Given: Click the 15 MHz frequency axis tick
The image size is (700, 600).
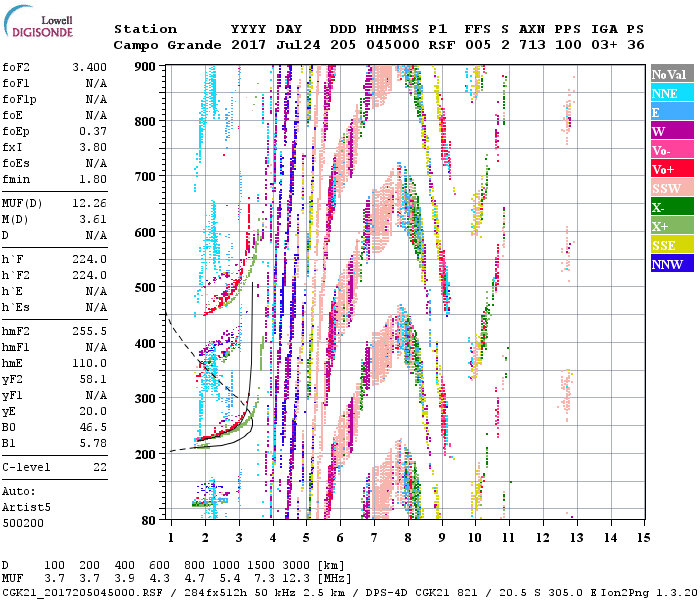Looking at the screenshot, I should coord(641,538).
